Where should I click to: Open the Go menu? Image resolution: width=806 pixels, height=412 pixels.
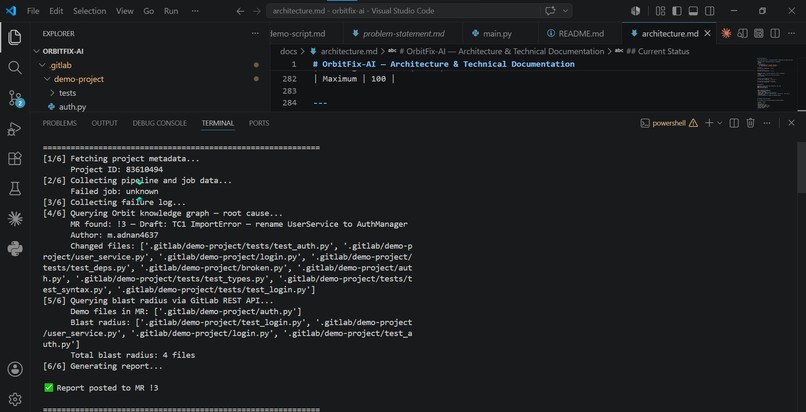(x=149, y=11)
